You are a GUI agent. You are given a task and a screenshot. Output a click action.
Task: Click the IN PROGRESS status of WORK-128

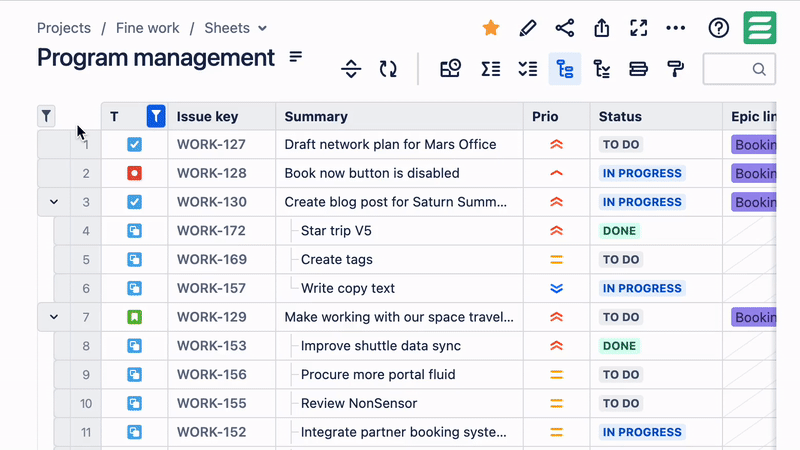click(x=642, y=173)
